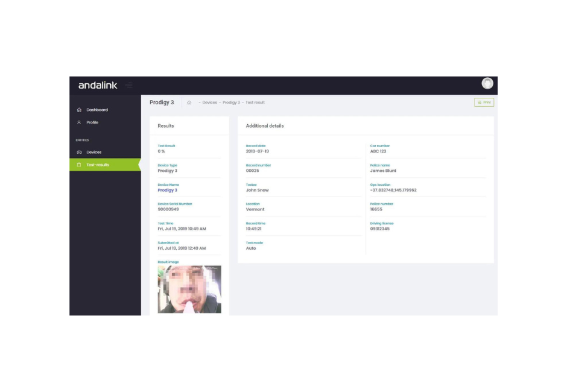Click the Profile person icon in sidebar
The image size is (567, 392).
pyautogui.click(x=79, y=122)
